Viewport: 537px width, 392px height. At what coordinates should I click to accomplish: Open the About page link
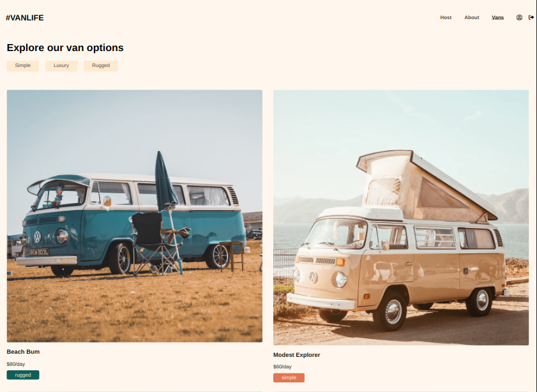[x=472, y=17]
